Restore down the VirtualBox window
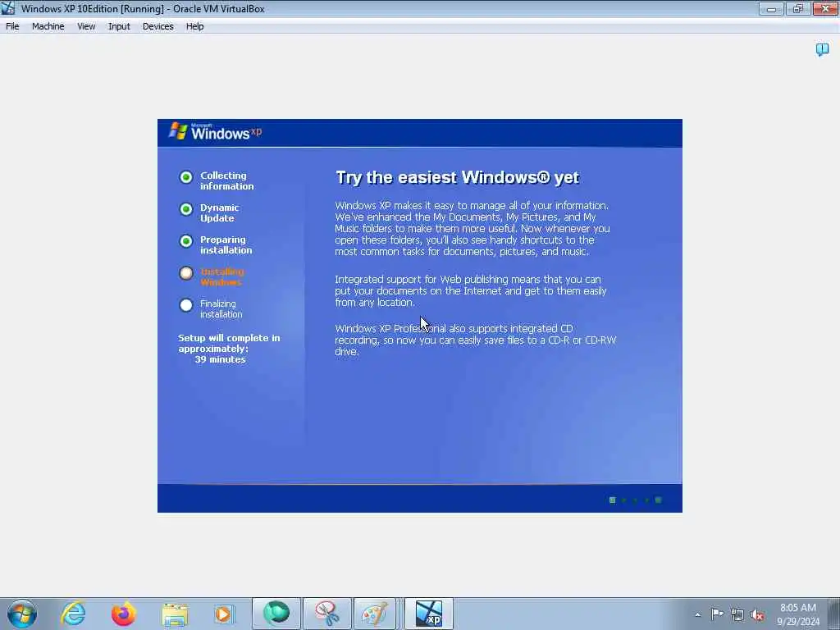The height and width of the screenshot is (630, 840). click(x=798, y=8)
